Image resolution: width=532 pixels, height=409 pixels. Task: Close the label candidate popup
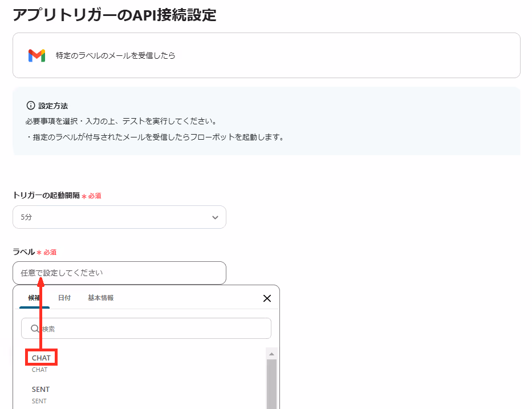267,298
